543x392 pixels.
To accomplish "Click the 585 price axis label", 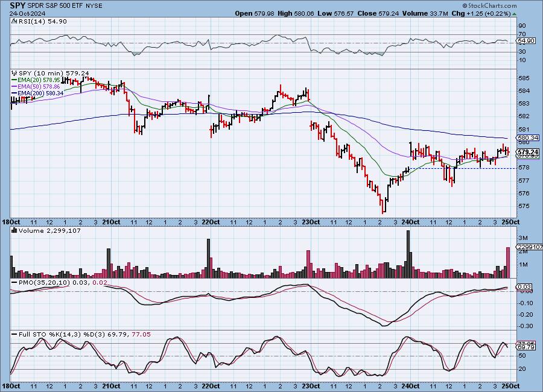I will point(524,78).
